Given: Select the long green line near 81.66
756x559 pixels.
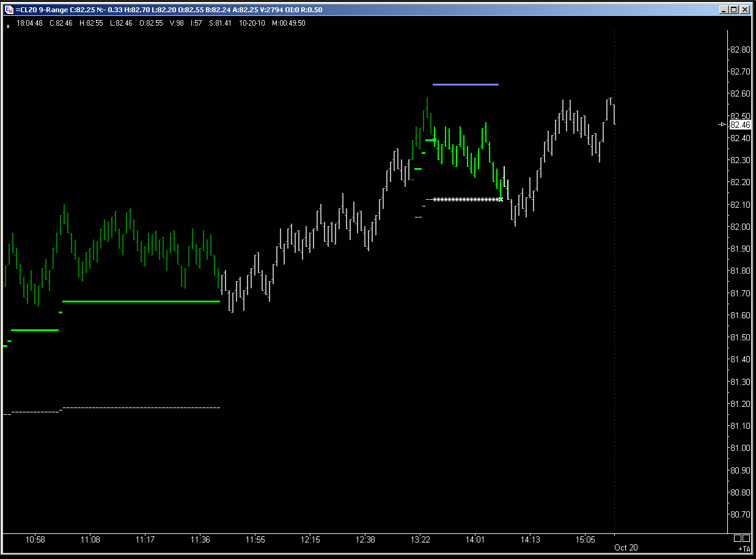Looking at the screenshot, I should tap(141, 301).
